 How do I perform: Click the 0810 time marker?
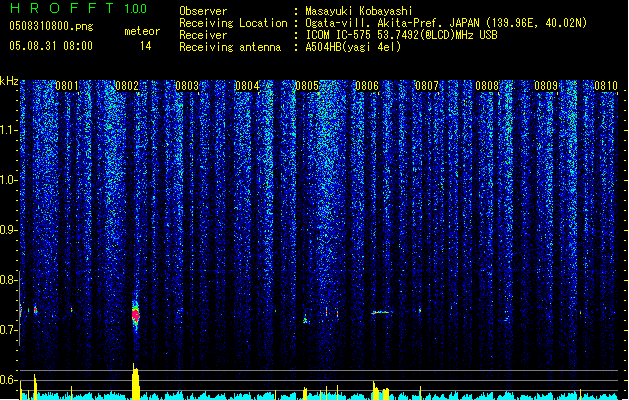pos(606,86)
